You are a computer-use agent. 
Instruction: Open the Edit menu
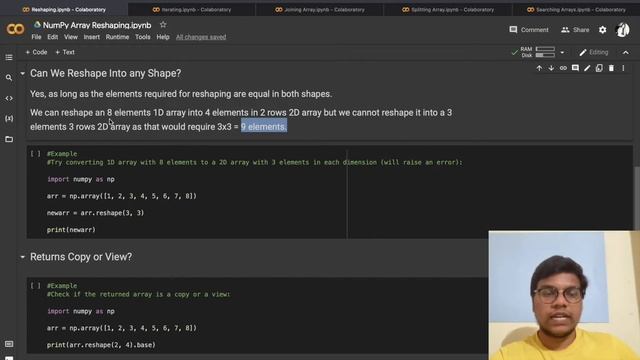tap(53, 37)
